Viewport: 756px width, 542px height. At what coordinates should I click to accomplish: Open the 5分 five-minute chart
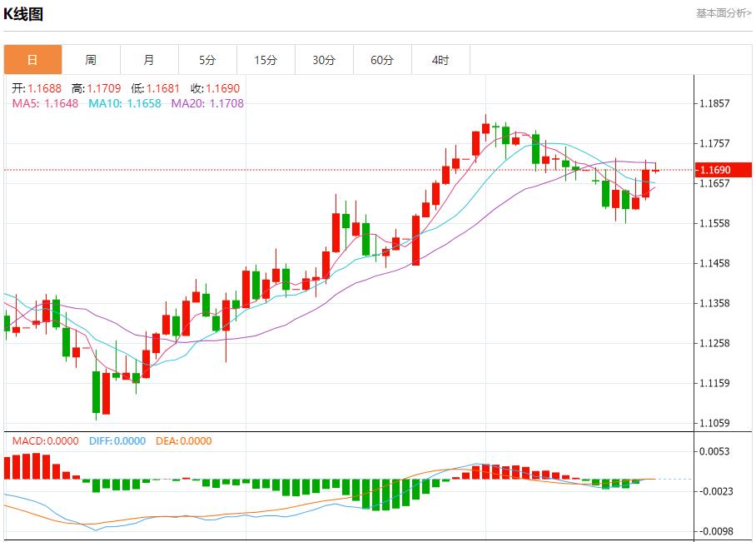[x=206, y=59]
